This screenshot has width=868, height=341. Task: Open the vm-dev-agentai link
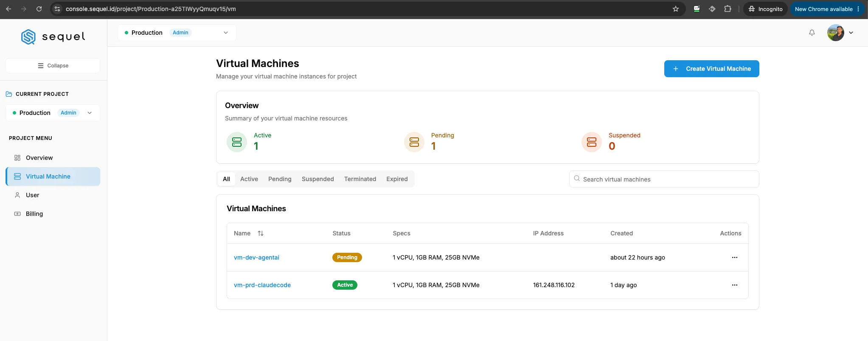click(x=256, y=257)
